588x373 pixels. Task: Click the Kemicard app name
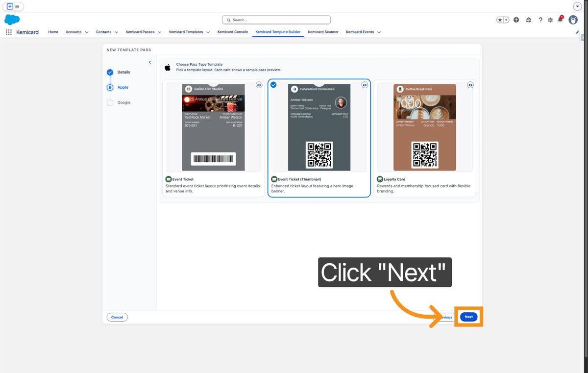(27, 32)
